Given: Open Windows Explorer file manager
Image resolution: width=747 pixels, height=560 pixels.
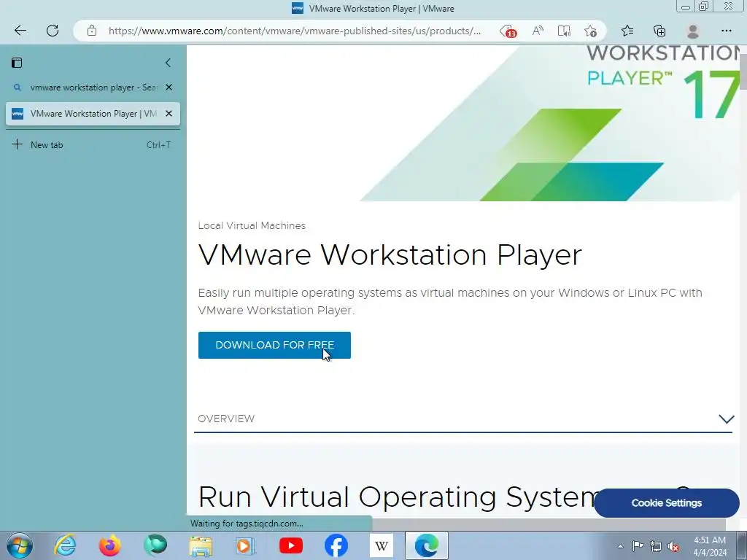Looking at the screenshot, I should 201,545.
